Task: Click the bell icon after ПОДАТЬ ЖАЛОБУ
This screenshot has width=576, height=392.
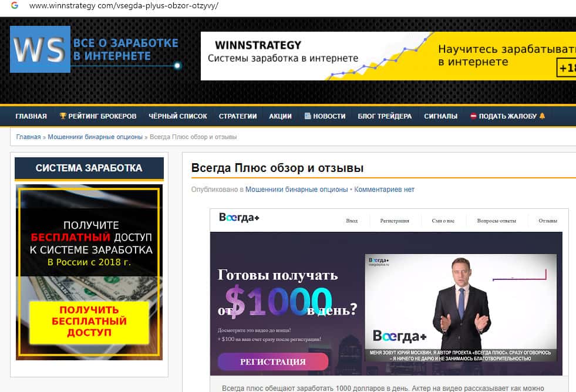Action: tap(542, 116)
